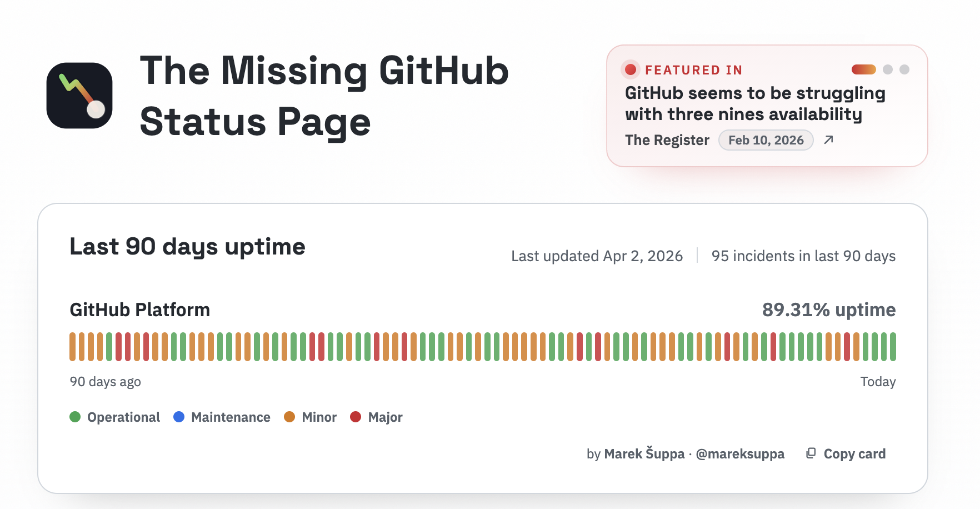Click the green Operational legend dot
Image resolution: width=980 pixels, height=509 pixels.
(75, 416)
